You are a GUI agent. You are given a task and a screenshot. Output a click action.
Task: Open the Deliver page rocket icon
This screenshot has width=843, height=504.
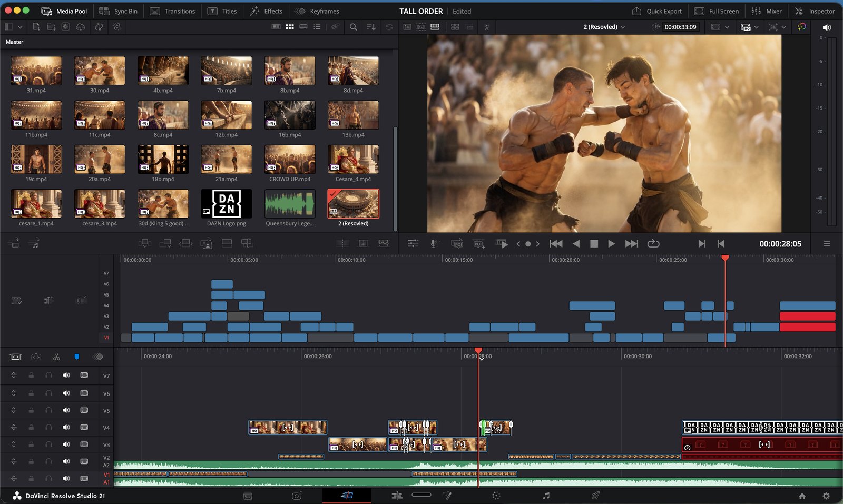[595, 496]
